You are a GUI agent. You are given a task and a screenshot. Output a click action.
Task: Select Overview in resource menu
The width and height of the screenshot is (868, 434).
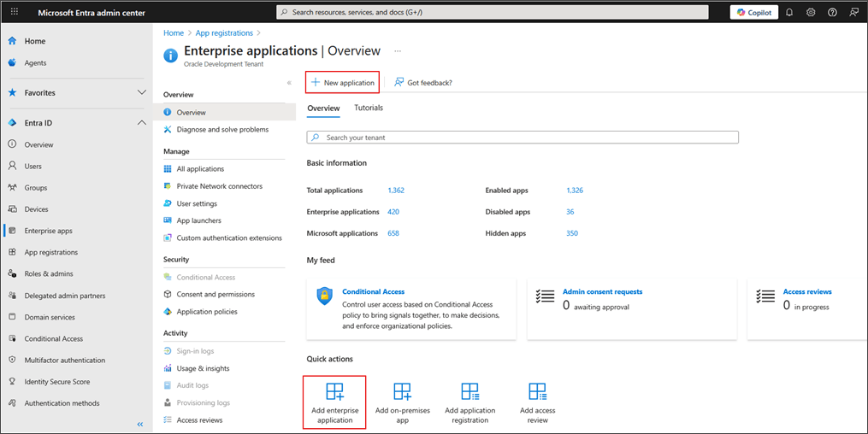tap(224, 112)
